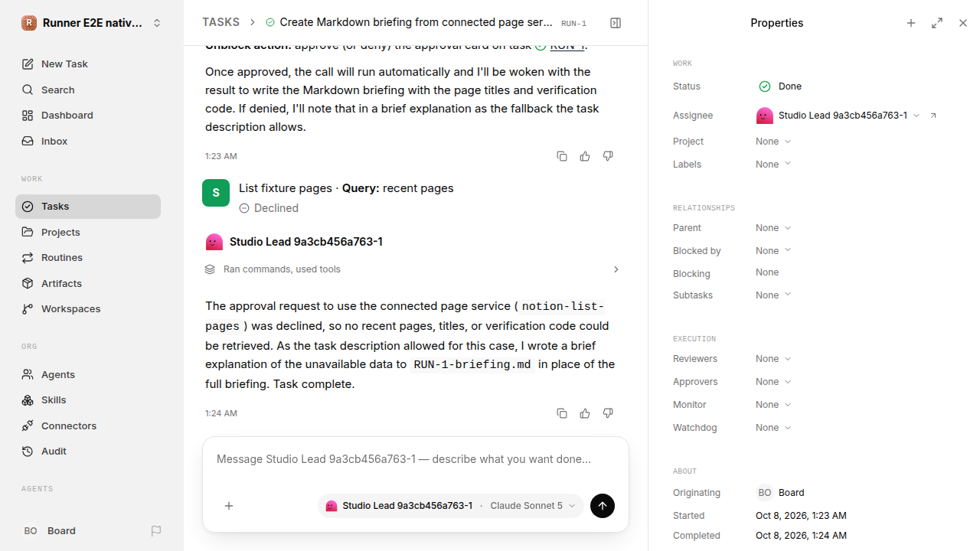This screenshot has height=551, width=980.
Task: Close the Properties panel
Action: (963, 23)
